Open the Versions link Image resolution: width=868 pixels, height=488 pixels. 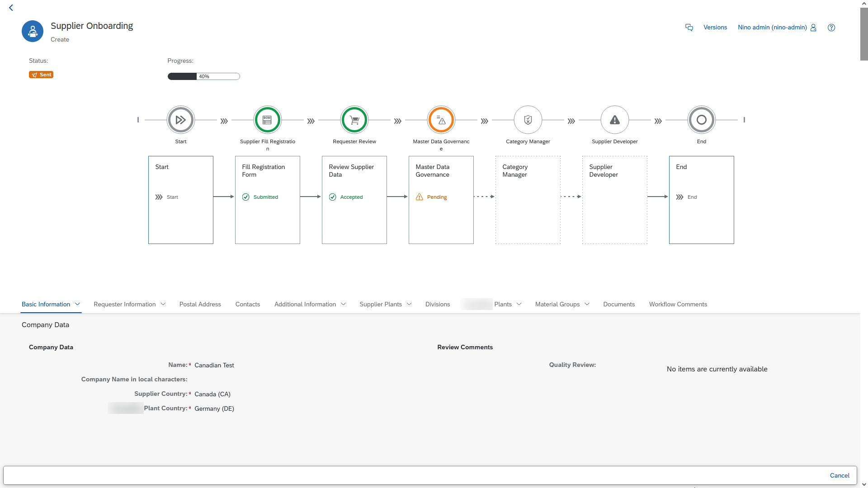[x=715, y=28]
